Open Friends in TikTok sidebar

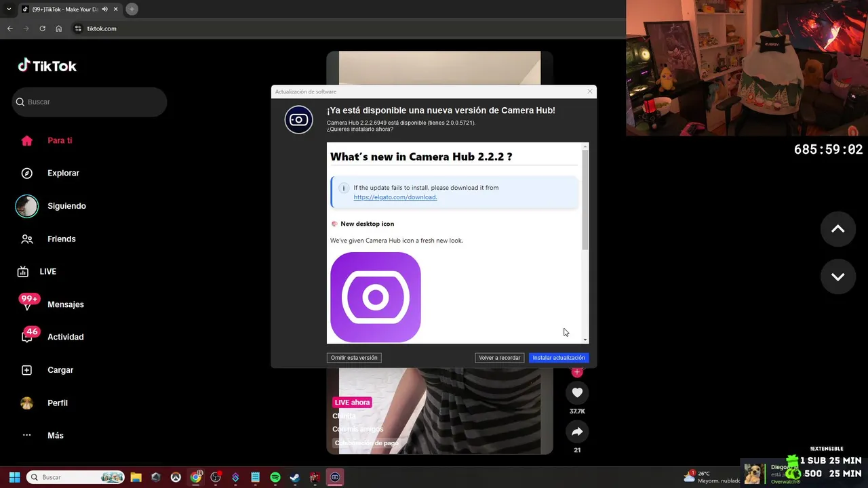point(61,239)
